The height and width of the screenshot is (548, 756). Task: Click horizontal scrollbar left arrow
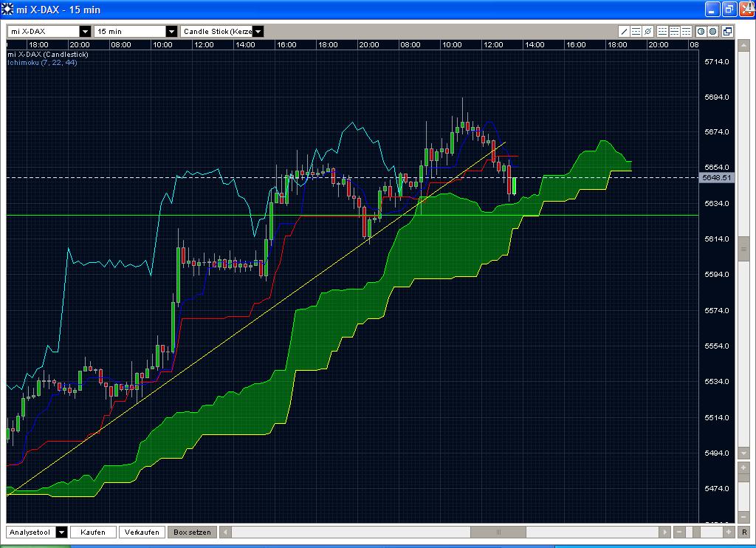[225, 532]
